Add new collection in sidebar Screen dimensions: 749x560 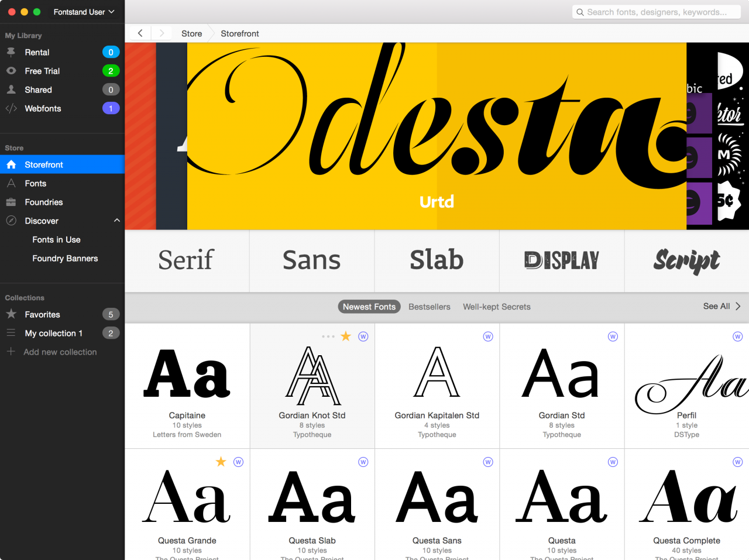(x=60, y=352)
